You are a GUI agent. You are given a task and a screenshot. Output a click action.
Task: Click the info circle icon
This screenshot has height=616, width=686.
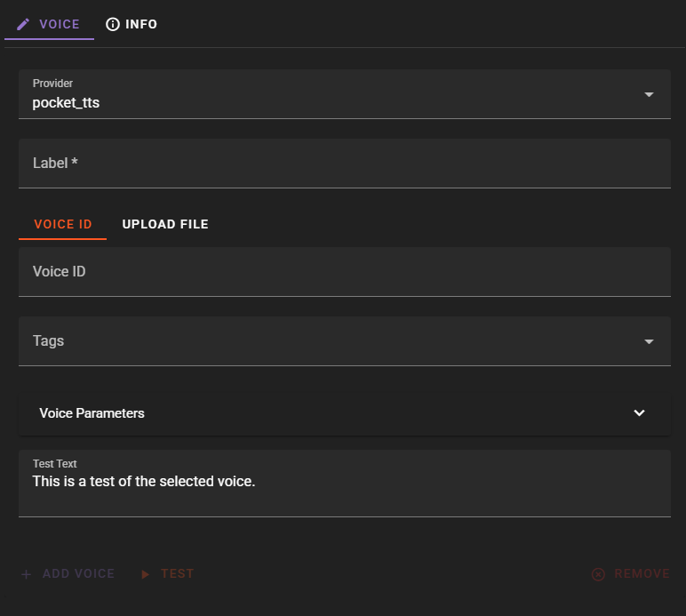[113, 25]
